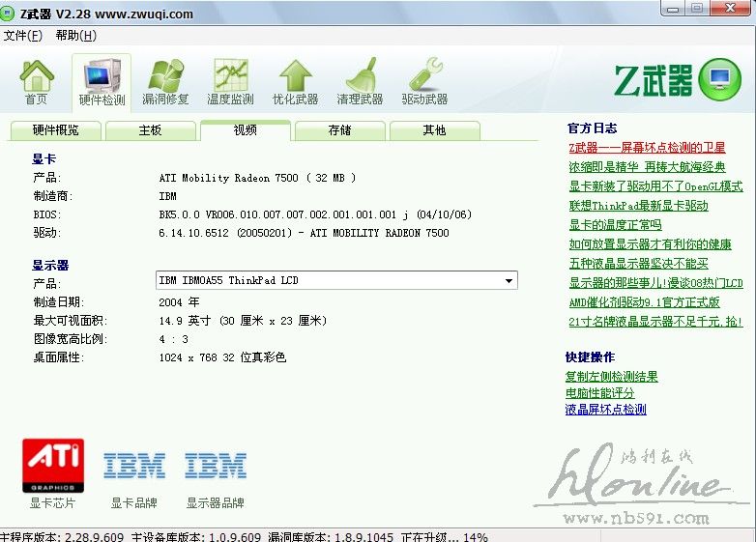Click status bar 正在升级 14% progress

[x=445, y=537]
